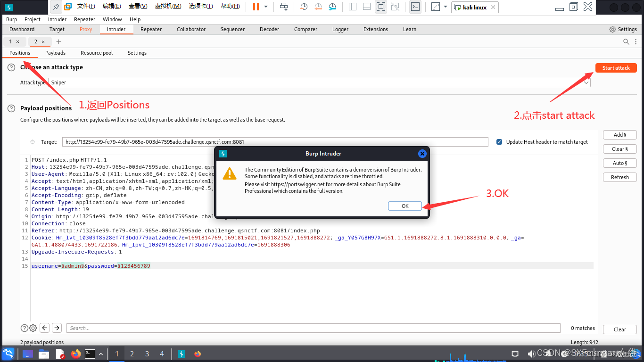Click the pin icon in the VMware toolbar
The image size is (644, 362).
pos(56,7)
